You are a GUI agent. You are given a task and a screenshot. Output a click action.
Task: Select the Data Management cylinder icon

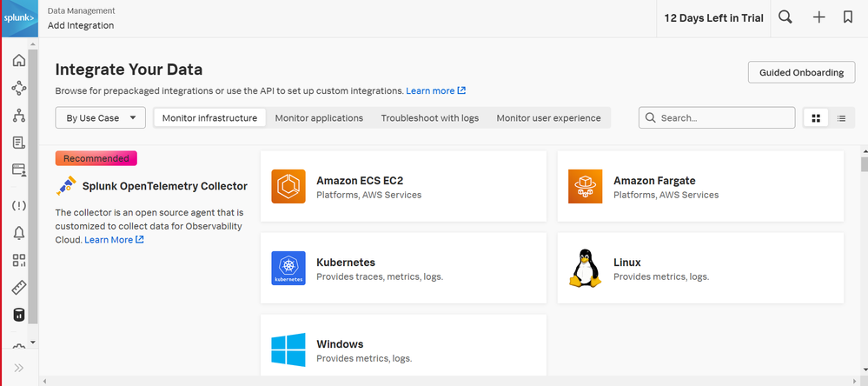tap(19, 315)
